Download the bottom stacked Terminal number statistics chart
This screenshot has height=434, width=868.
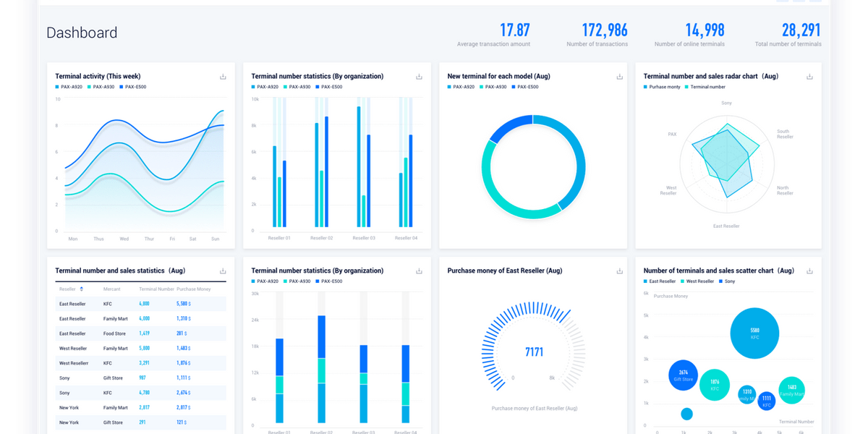pyautogui.click(x=419, y=271)
